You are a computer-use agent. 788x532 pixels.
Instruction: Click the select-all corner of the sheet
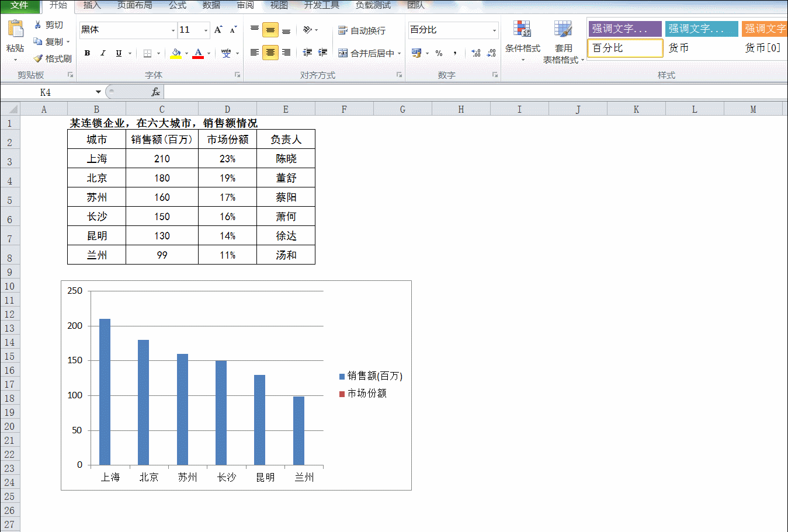(x=11, y=109)
